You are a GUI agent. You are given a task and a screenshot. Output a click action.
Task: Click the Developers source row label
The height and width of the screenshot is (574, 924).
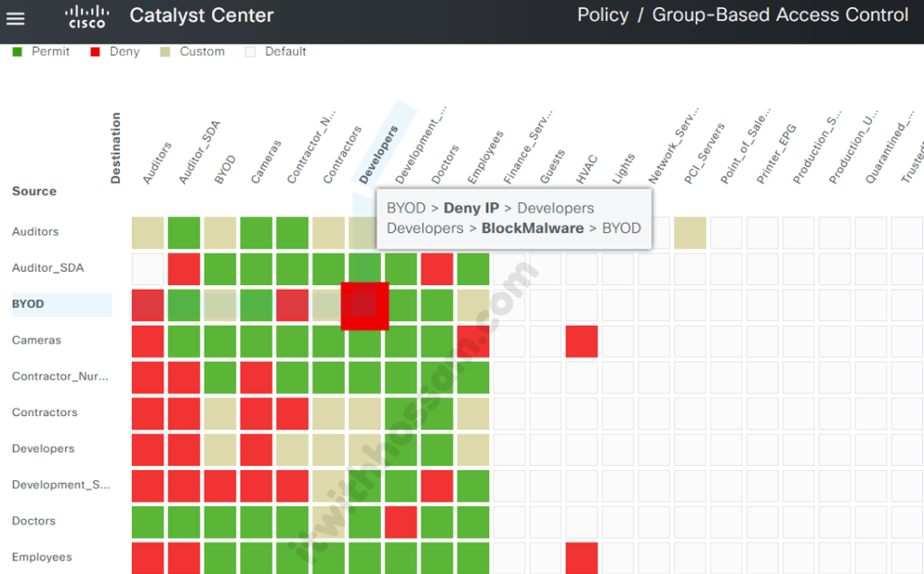43,449
